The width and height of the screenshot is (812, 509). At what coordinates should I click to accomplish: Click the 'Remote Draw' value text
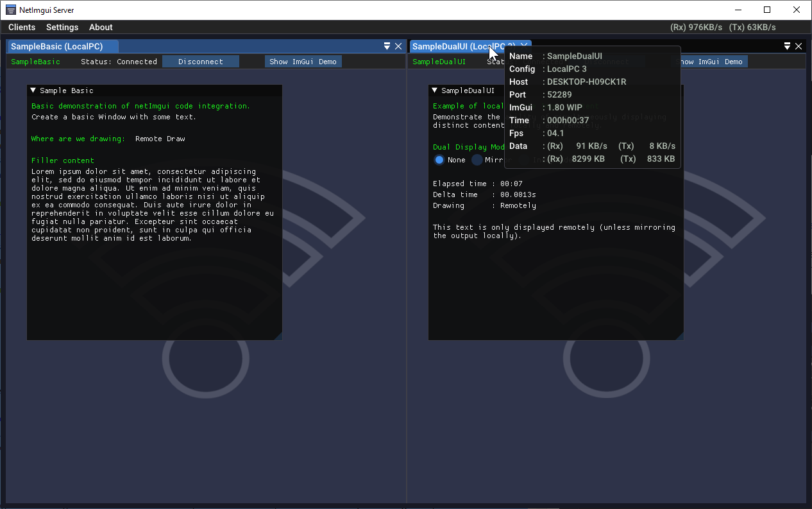160,139
